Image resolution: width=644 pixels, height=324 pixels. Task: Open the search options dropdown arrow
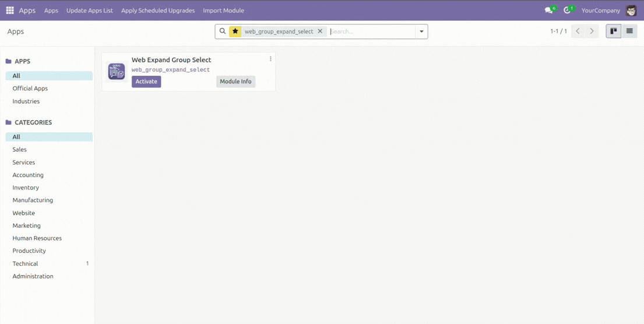tap(421, 31)
